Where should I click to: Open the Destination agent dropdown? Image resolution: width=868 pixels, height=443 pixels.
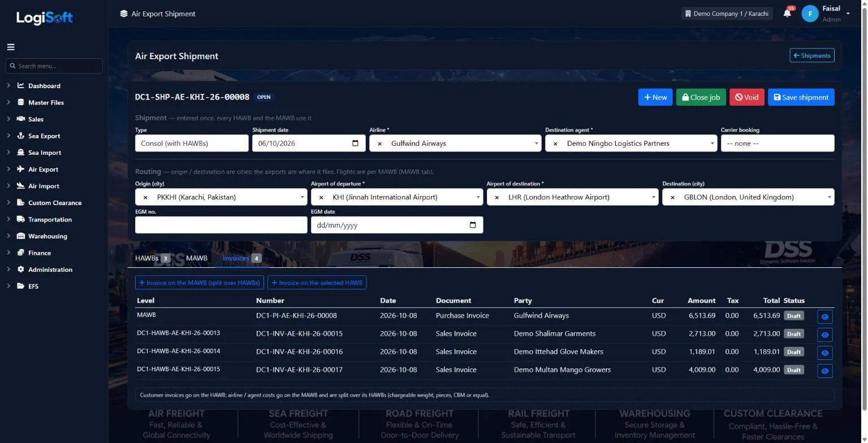[631, 144]
